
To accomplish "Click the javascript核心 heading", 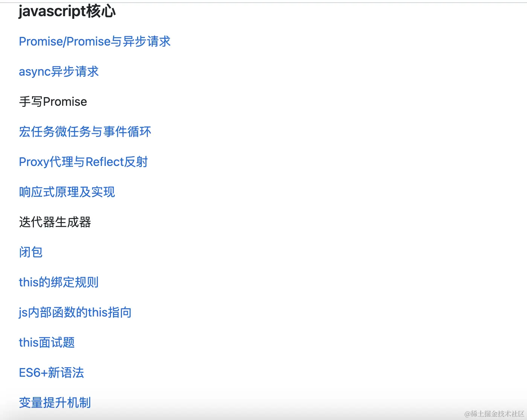I will click(67, 11).
